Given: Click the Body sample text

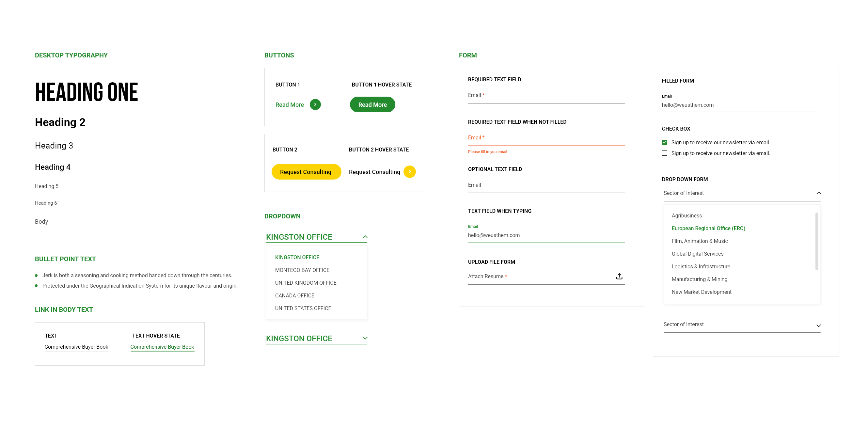Looking at the screenshot, I should coord(41,222).
